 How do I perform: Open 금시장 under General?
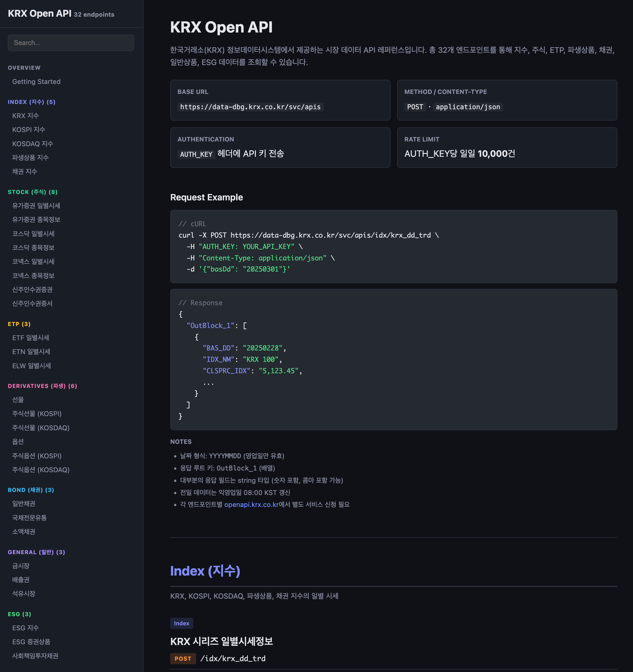(21, 566)
